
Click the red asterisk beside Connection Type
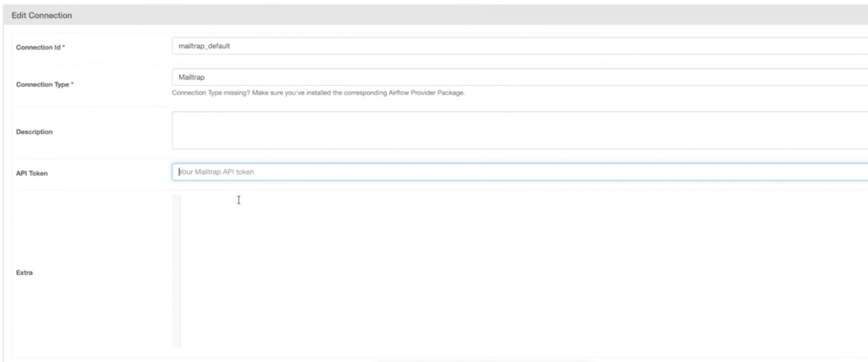[x=72, y=84]
